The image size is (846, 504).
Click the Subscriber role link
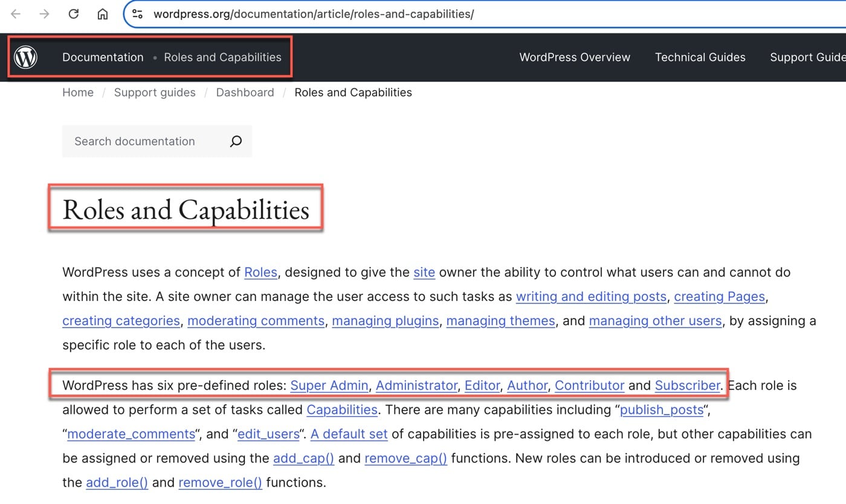coord(687,386)
